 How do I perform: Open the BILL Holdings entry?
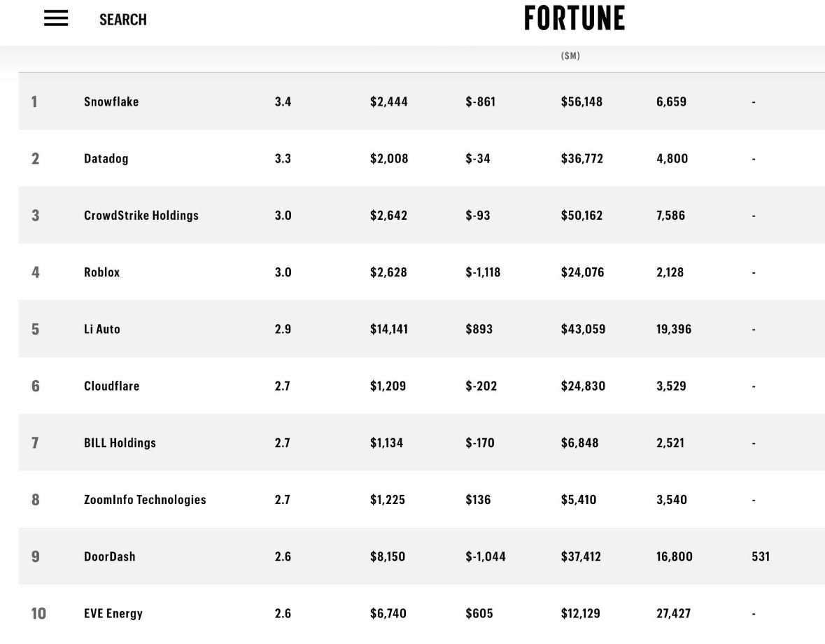click(120, 442)
